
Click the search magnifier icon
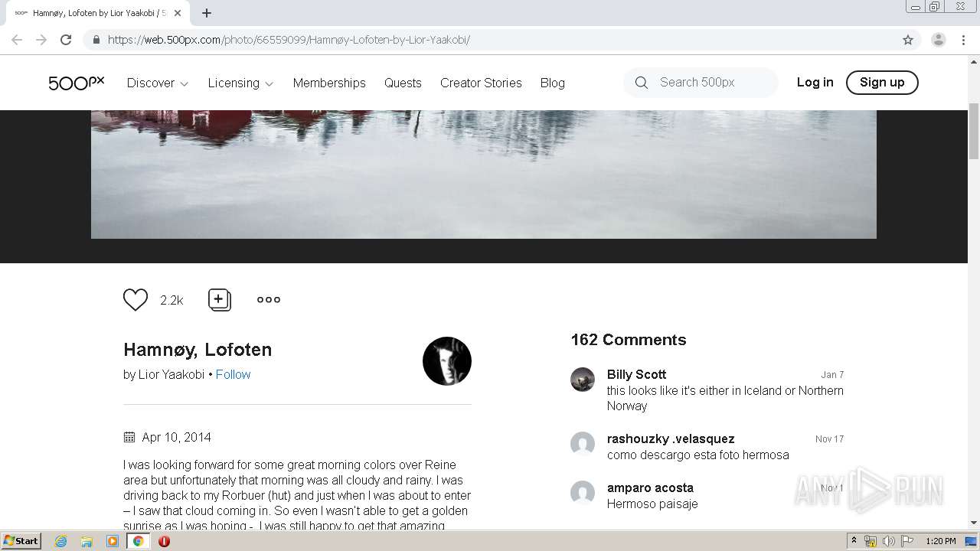(x=642, y=83)
